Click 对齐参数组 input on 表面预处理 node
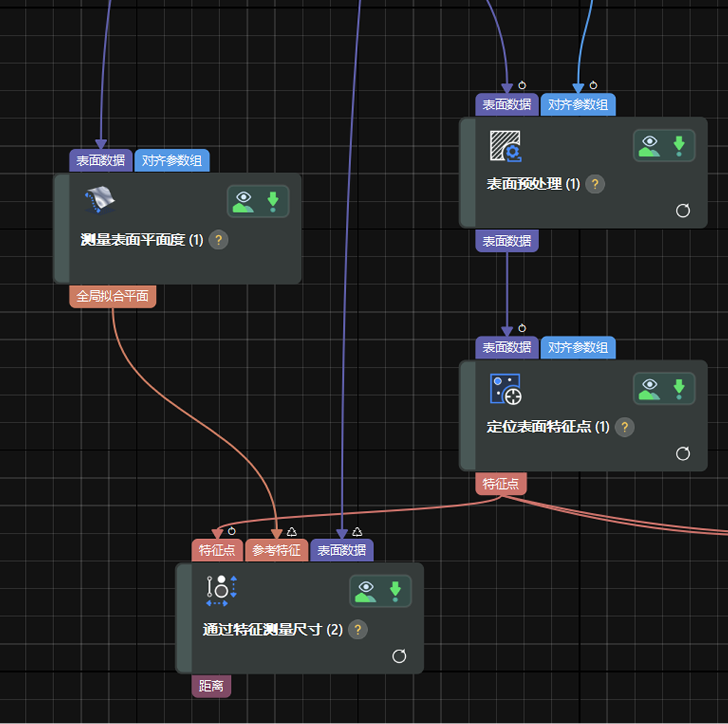The width and height of the screenshot is (728, 724). pyautogui.click(x=578, y=105)
